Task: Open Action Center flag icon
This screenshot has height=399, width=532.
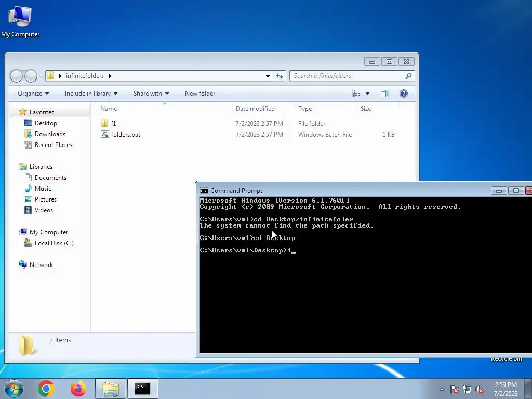Action: [x=455, y=389]
